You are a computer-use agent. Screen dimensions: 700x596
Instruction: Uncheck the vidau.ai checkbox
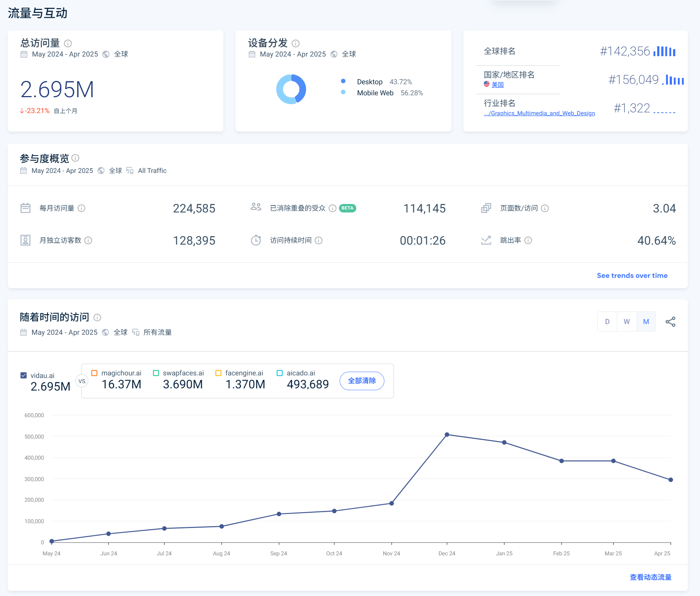pos(24,375)
